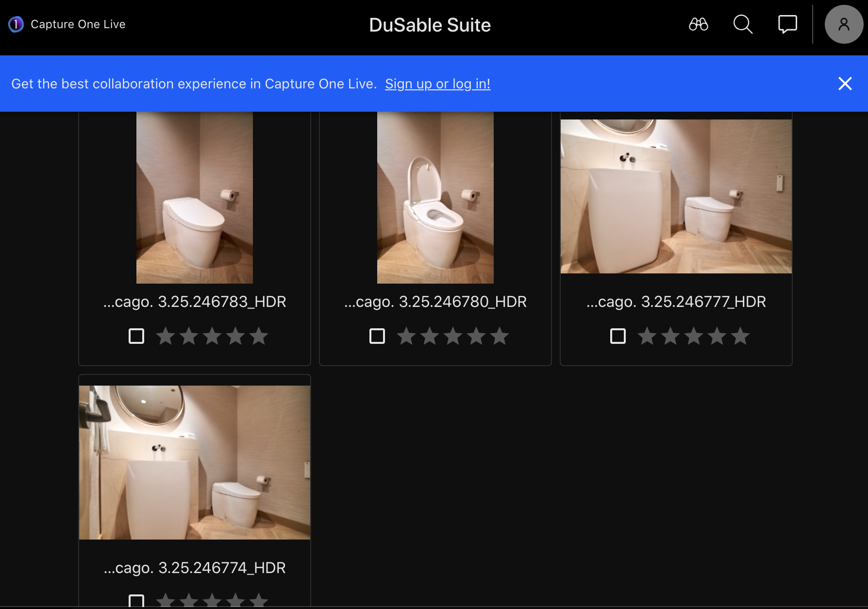Open the 246780_HDR open-lid toilet thumbnail

[x=435, y=198]
